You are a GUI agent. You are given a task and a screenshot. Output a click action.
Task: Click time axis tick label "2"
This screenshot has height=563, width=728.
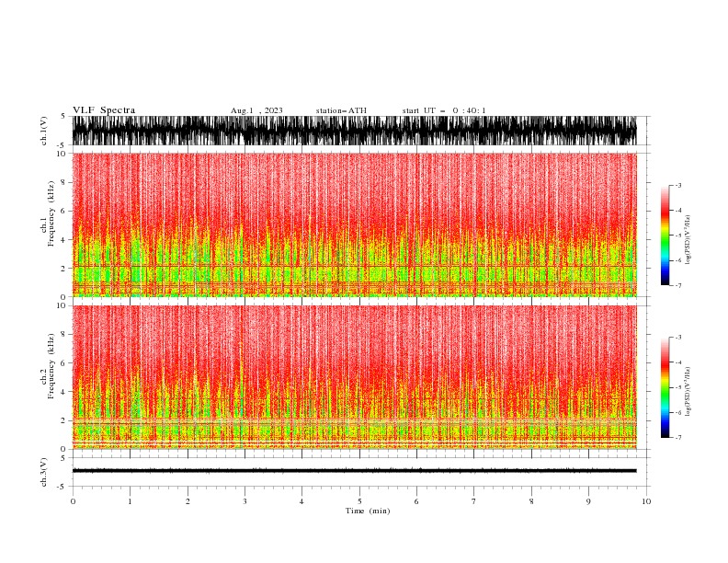(x=188, y=501)
